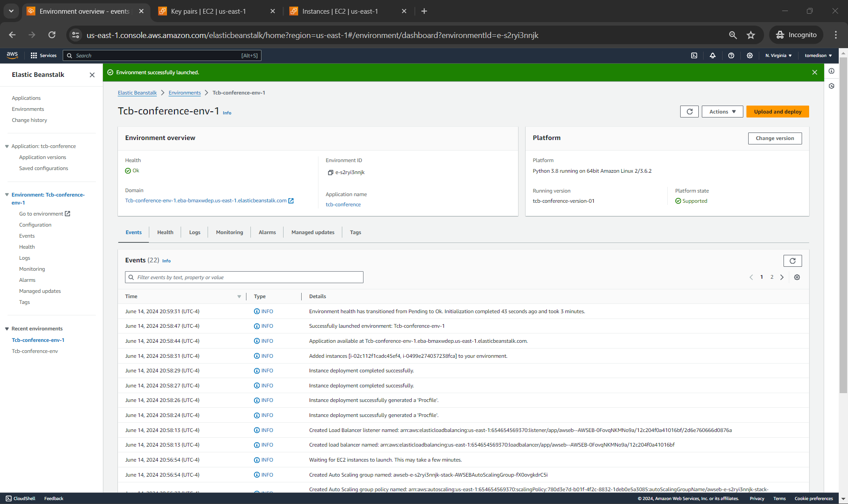Collapse the Environment: Tcb-conference-env-1 section
The width and height of the screenshot is (848, 504).
(x=7, y=195)
